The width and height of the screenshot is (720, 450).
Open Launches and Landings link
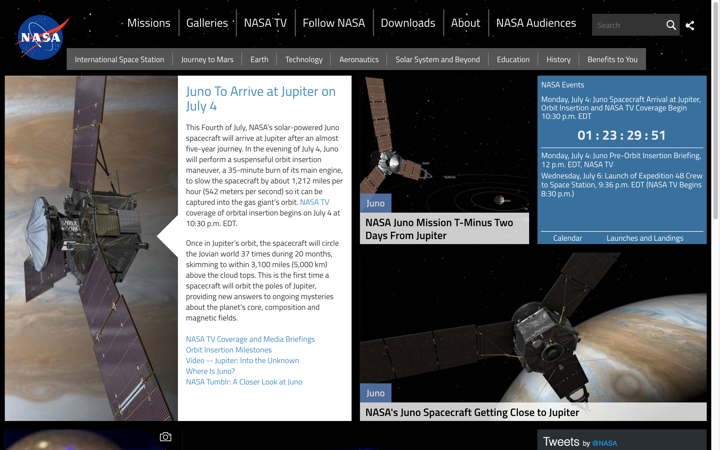[x=645, y=238]
